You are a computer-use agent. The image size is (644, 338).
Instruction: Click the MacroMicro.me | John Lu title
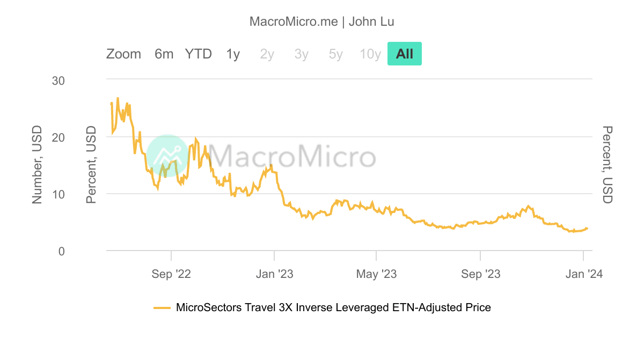[x=322, y=21]
